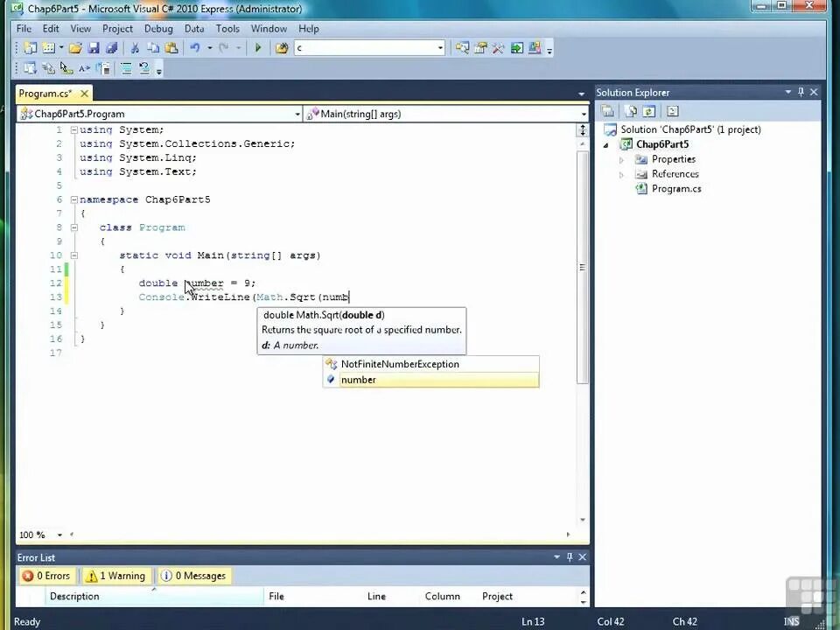This screenshot has width=840, height=630.
Task: Open the Find combo box dropdown arrow
Action: pyautogui.click(x=440, y=48)
